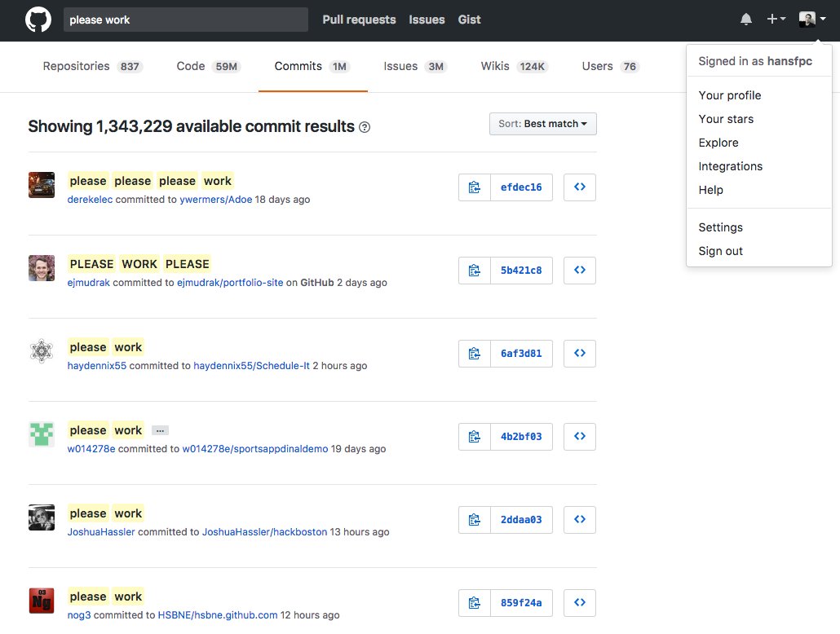The width and height of the screenshot is (840, 634).
Task: Copy SHA for commit 4b2bf03
Action: coord(474,437)
